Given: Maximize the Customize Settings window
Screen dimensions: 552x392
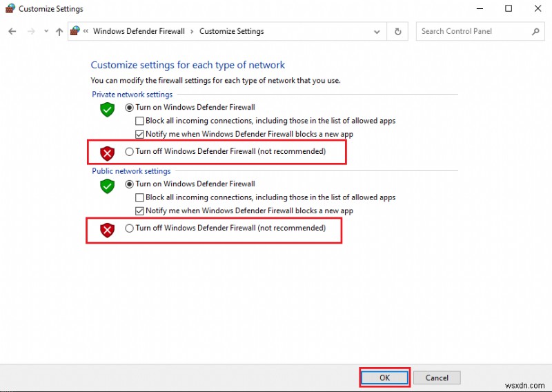Looking at the screenshot, I should [509, 8].
